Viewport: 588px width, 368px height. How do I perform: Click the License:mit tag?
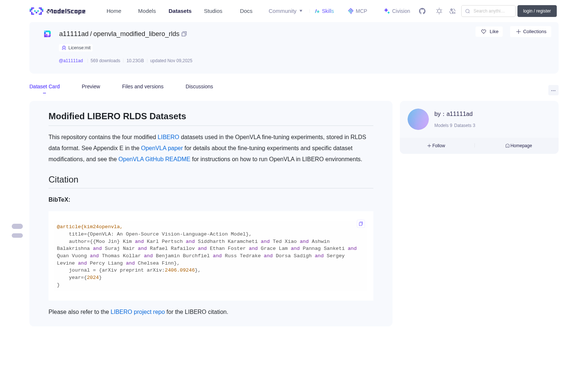(x=76, y=48)
